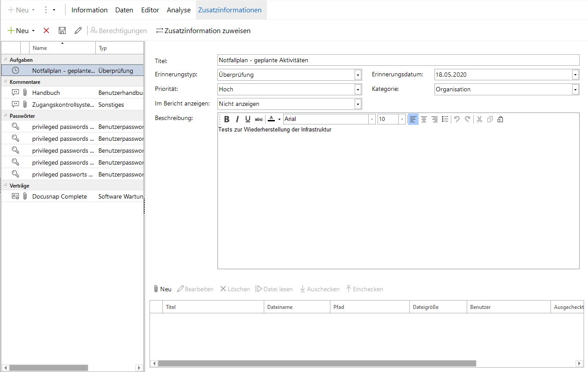
Task: Click contract icon of Docusnap Complete
Action: pyautogui.click(x=15, y=196)
